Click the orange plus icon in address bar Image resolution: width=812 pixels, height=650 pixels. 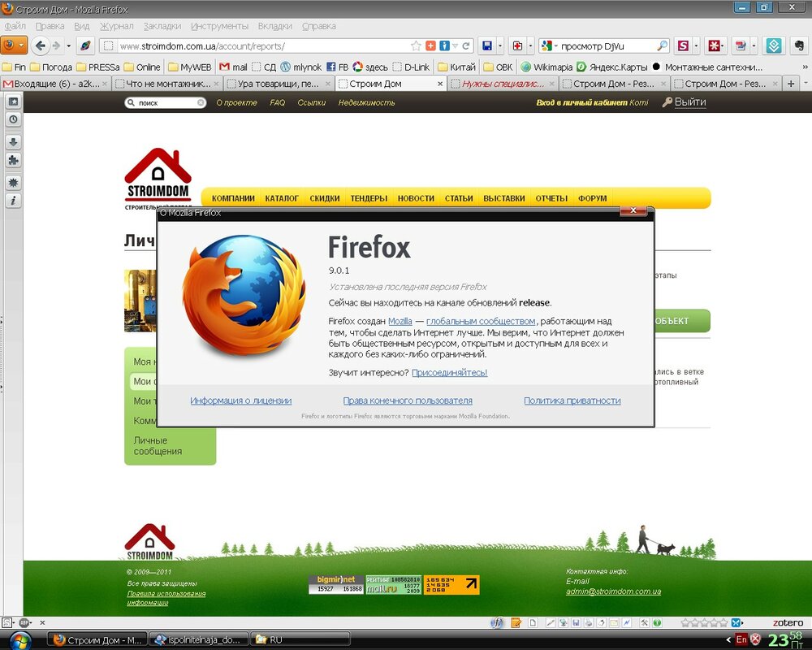430,45
